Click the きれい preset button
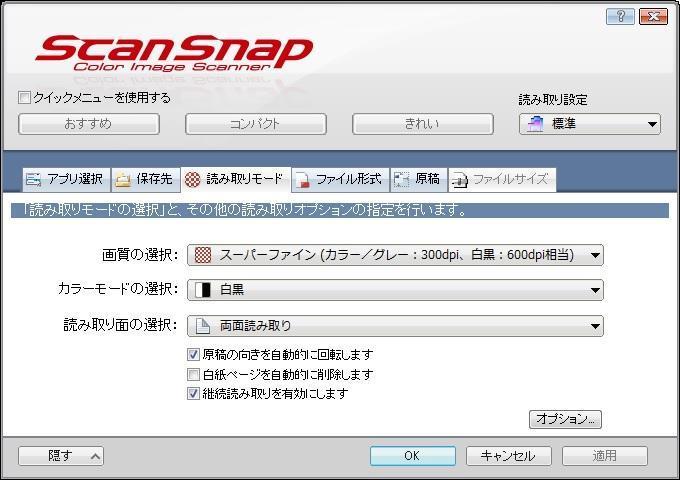Image resolution: width=680 pixels, height=480 pixels. [423, 124]
